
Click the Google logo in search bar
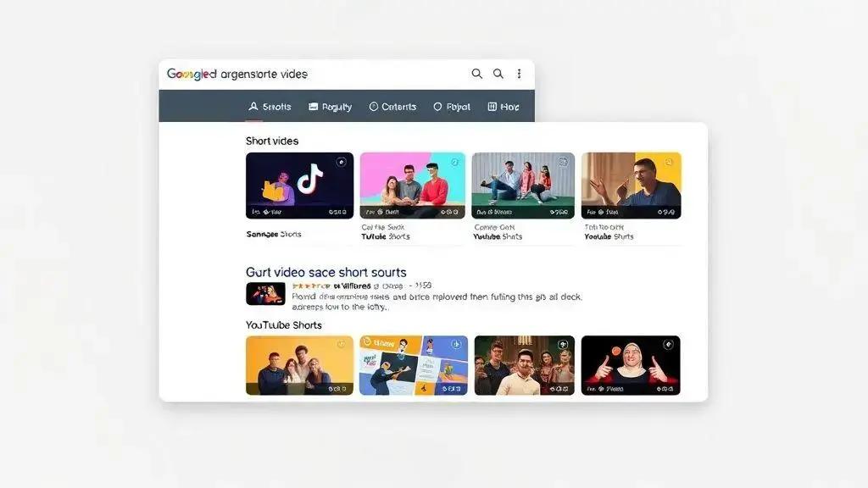(192, 75)
